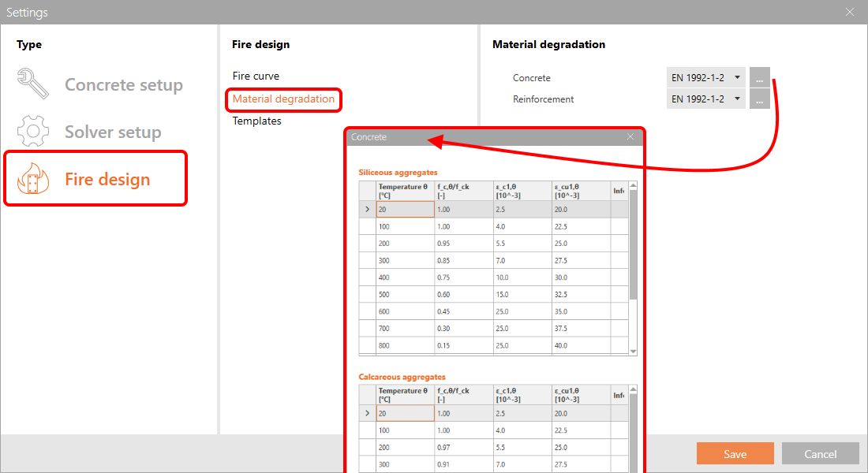
Task: Select the 500 °C row in siliceous table
Action: pyautogui.click(x=405, y=294)
